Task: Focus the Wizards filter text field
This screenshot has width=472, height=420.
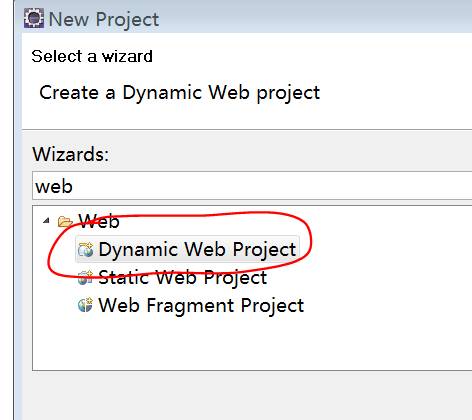Action: click(x=252, y=186)
